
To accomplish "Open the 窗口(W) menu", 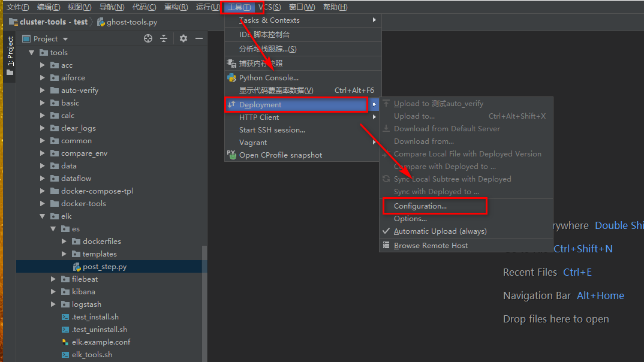I will coord(302,7).
